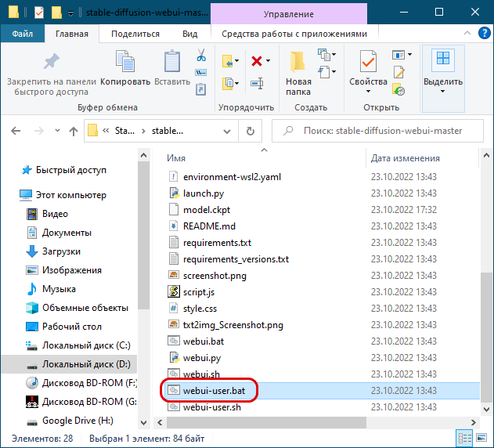Click the new folder icon in title bar

pos(56,13)
